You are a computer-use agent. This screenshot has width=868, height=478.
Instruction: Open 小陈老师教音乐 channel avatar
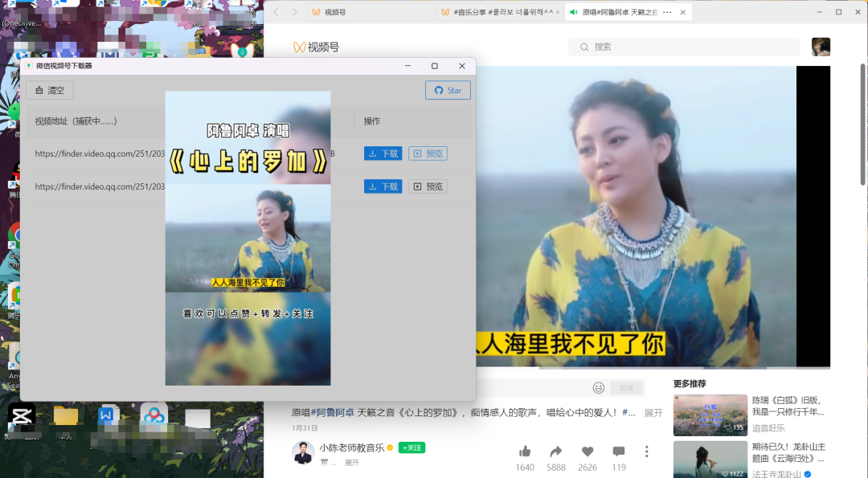[x=303, y=452]
